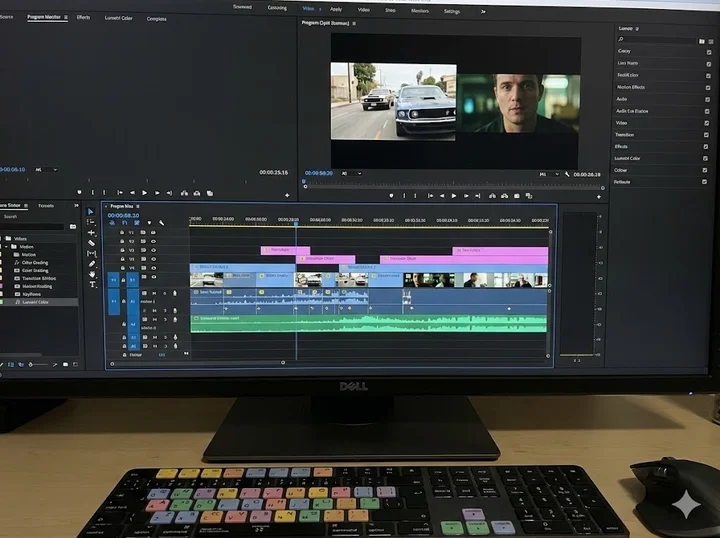The height and width of the screenshot is (538, 720).
Task: Select the Hand tool
Action: coord(92,274)
